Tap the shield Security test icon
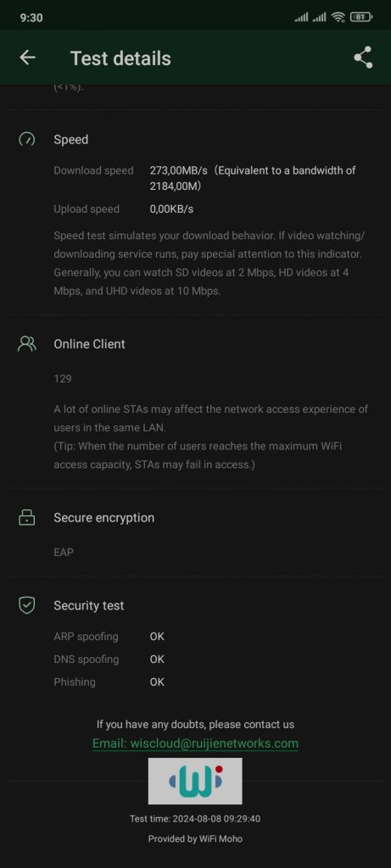Image resolution: width=391 pixels, height=868 pixels. pos(26,605)
